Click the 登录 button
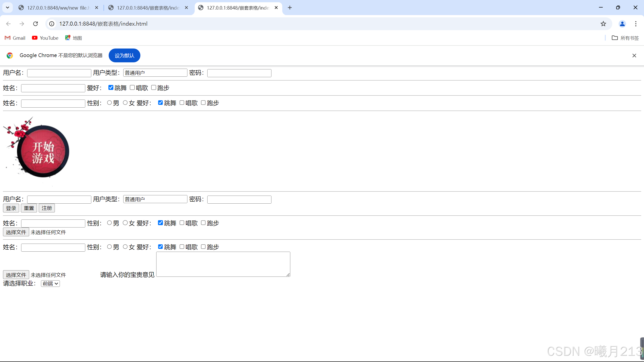This screenshot has height=362, width=644. tap(11, 208)
